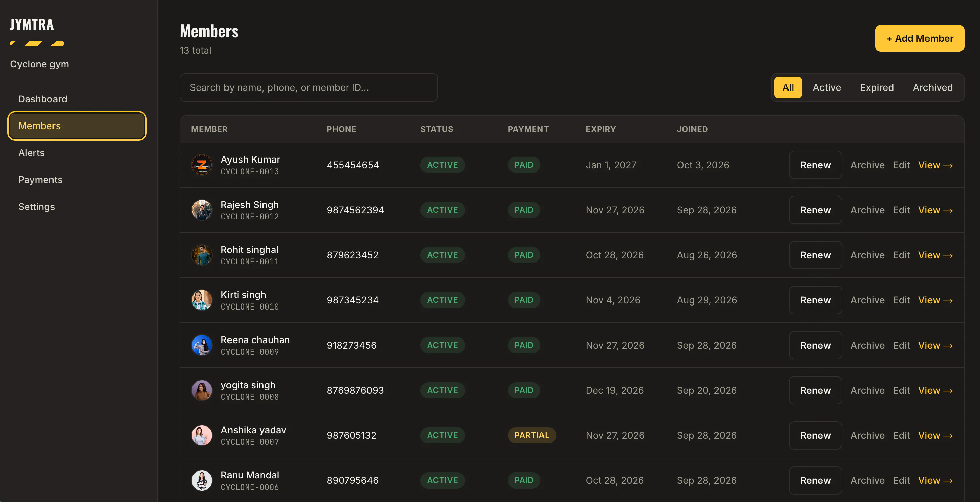The height and width of the screenshot is (502, 980).
Task: Archive Rajesh Singh
Action: tap(867, 210)
